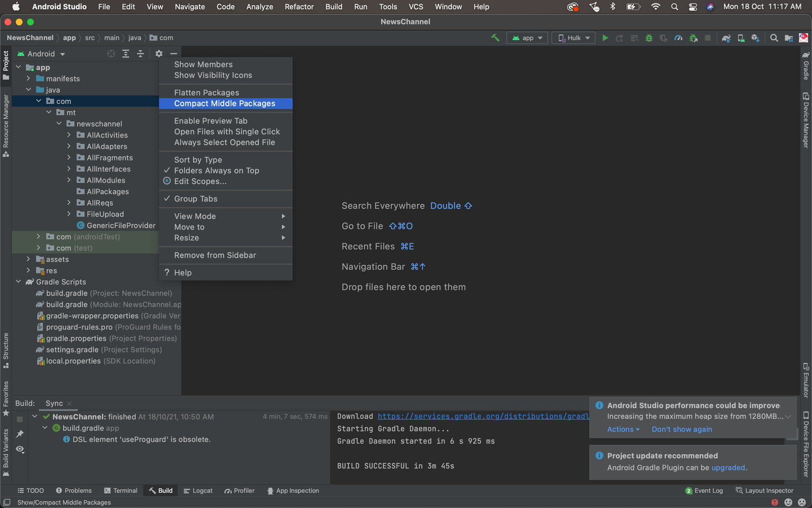Screen dimensions: 812x508
Task: Click the macOS Spotlight search icon
Action: pos(674,7)
